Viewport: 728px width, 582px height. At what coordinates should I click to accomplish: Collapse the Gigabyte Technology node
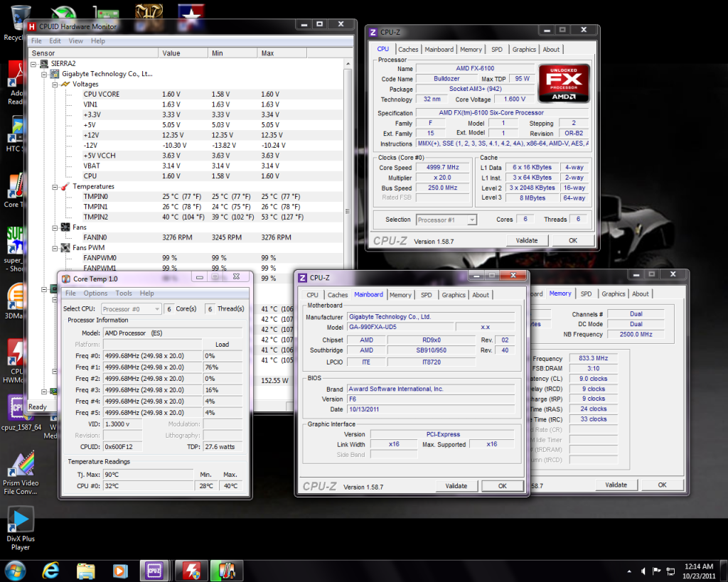(x=44, y=74)
